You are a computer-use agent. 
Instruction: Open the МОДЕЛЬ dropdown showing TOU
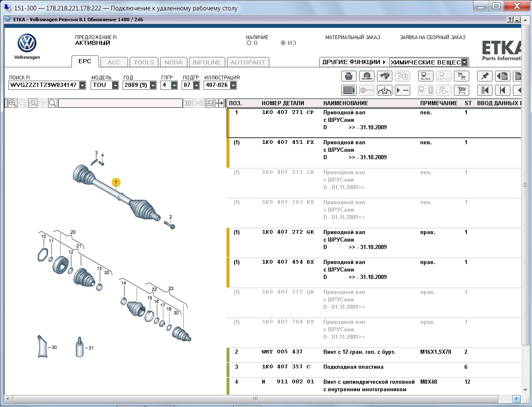click(x=115, y=85)
